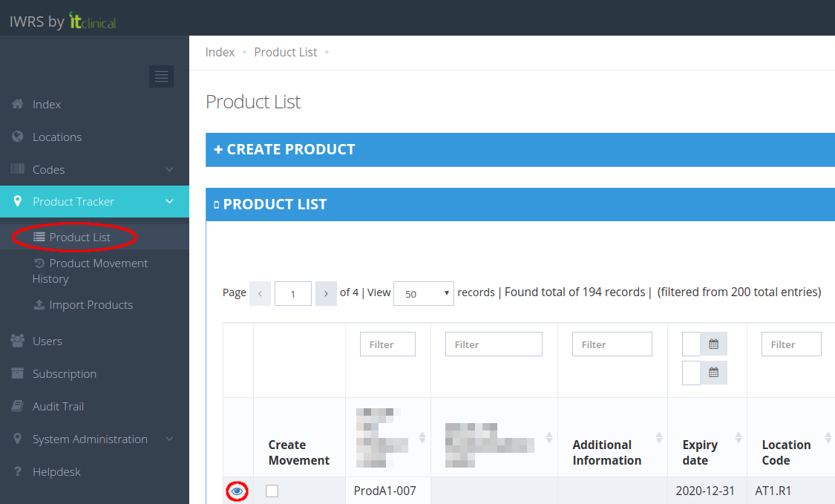Sort by Location Code column

[828, 437]
